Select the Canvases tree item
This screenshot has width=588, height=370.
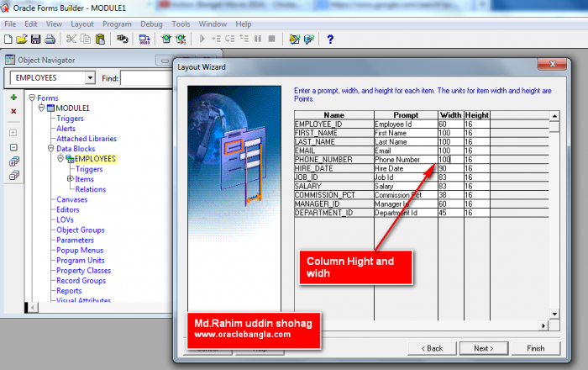tap(72, 199)
